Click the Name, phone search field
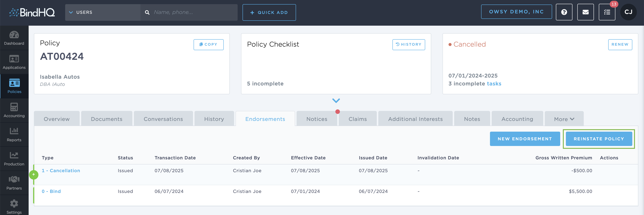 click(x=192, y=12)
